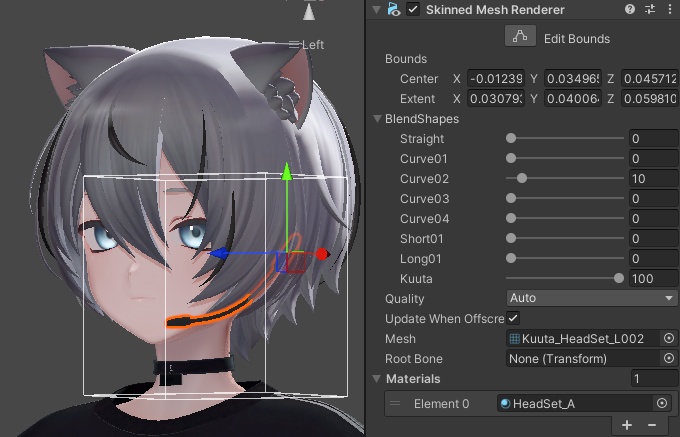Click the Extent Z bounds field
This screenshot has height=437, width=680.
(x=650, y=98)
